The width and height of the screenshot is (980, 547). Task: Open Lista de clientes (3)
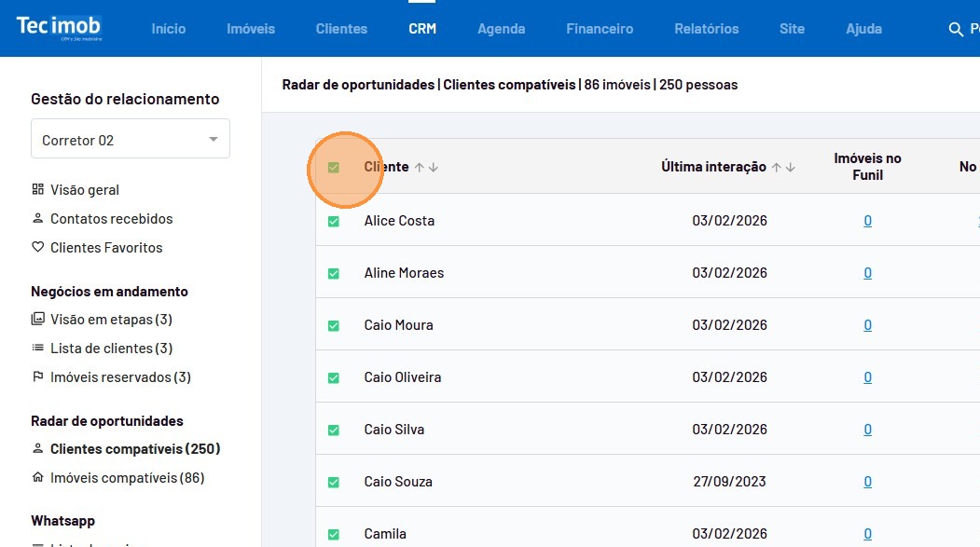111,349
